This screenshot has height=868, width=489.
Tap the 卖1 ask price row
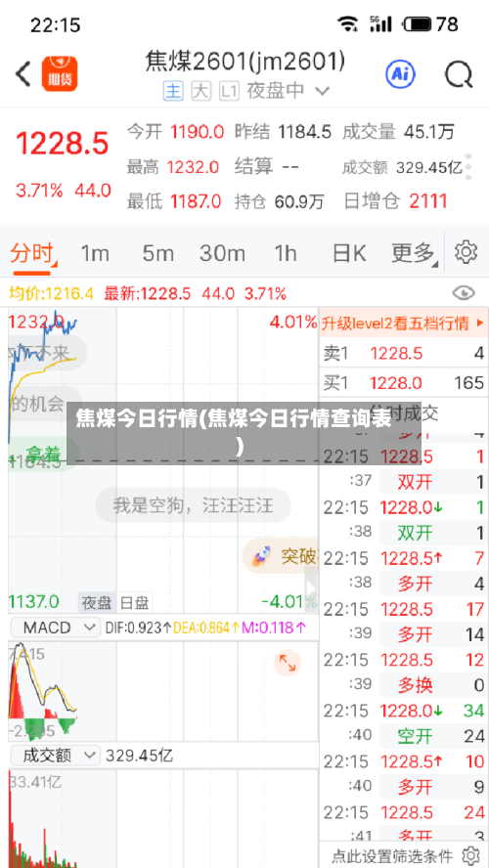click(404, 353)
